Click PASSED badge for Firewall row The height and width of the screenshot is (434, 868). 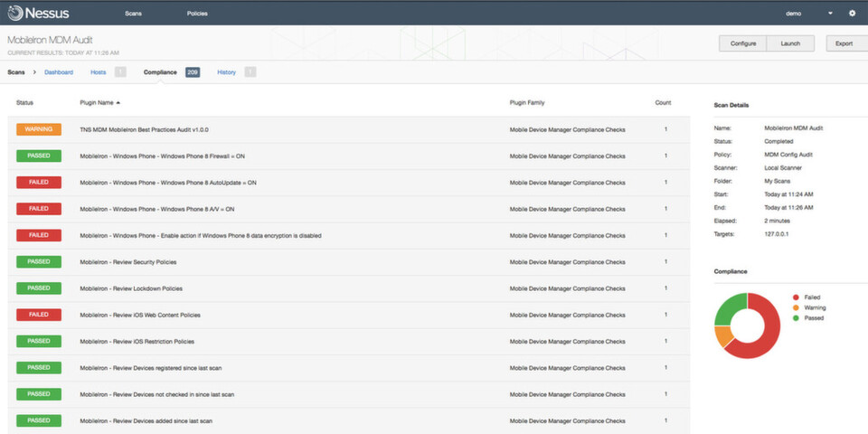tap(39, 156)
